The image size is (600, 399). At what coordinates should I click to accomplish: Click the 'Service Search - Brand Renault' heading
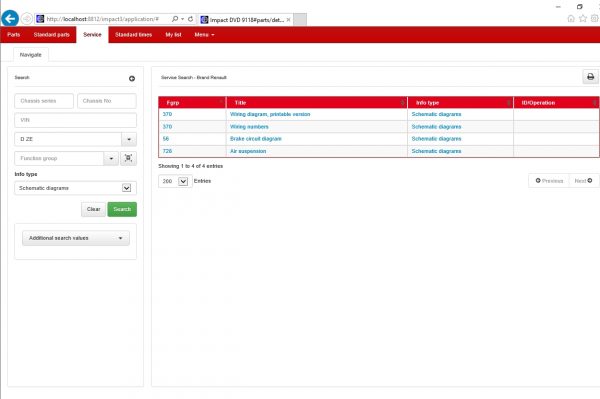(194, 77)
